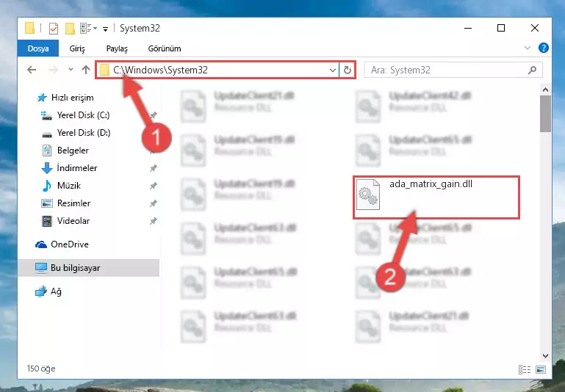
Task: Close the System32 window
Action: pyautogui.click(x=535, y=28)
